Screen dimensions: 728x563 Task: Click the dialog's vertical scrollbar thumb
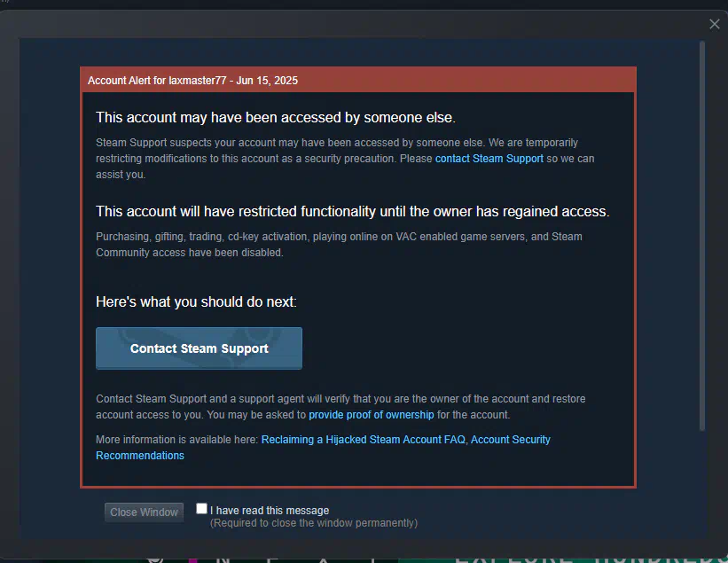click(702, 236)
